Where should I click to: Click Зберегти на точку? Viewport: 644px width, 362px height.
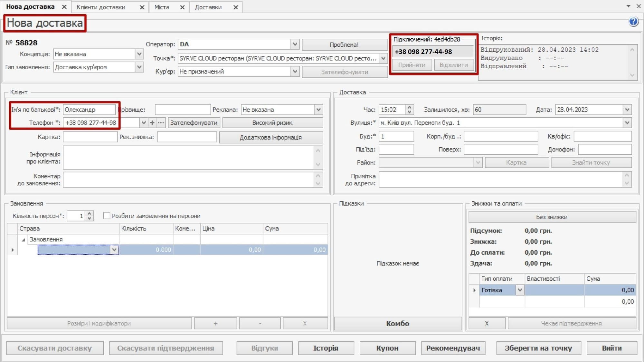538,348
